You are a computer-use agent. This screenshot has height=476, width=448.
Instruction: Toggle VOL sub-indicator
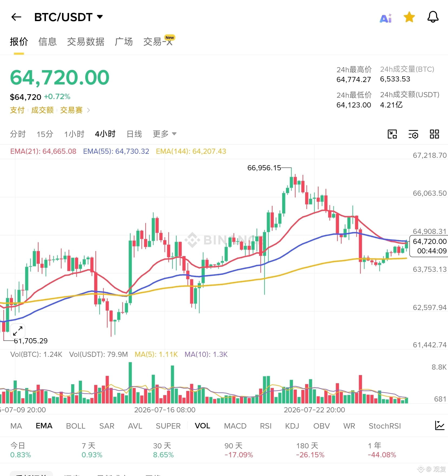click(202, 426)
